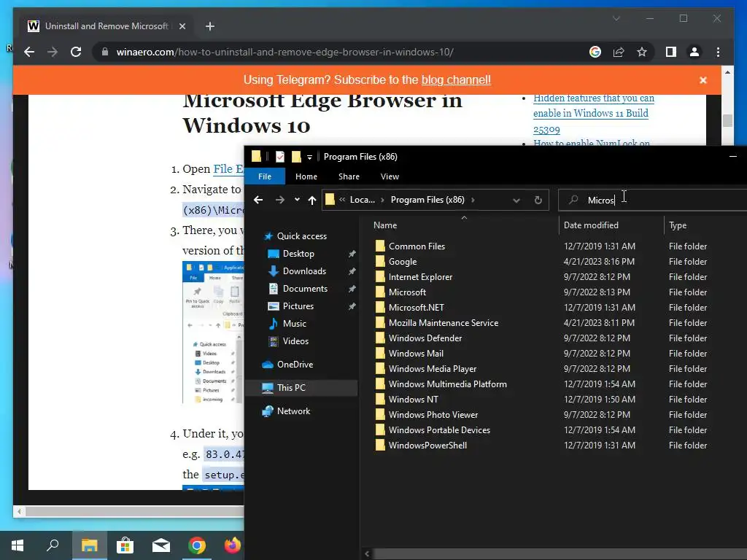
Task: Click Chrome vertical scrollbar thumb
Action: click(727, 120)
